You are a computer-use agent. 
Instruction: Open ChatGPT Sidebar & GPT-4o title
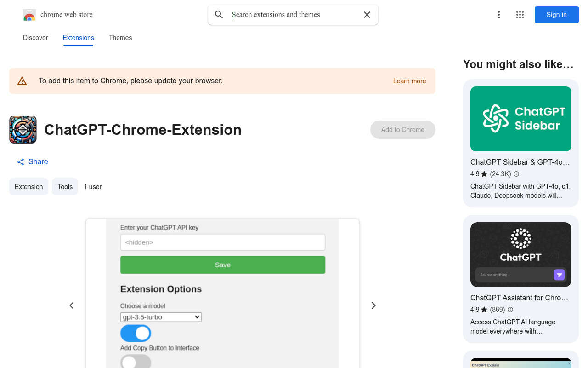[520, 162]
